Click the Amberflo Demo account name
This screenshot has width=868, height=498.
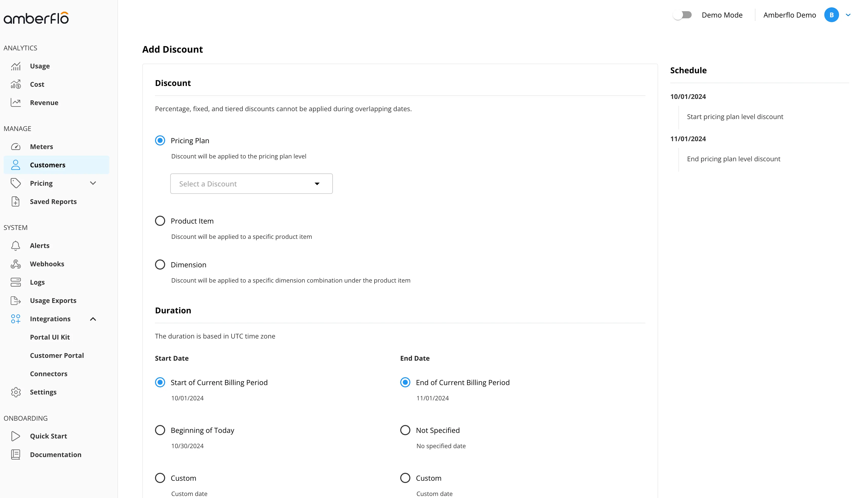[x=789, y=15]
